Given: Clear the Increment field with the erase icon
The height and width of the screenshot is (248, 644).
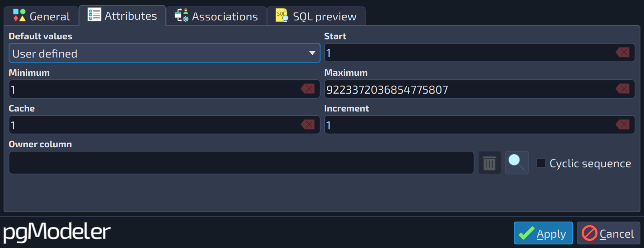Looking at the screenshot, I should pyautogui.click(x=623, y=124).
